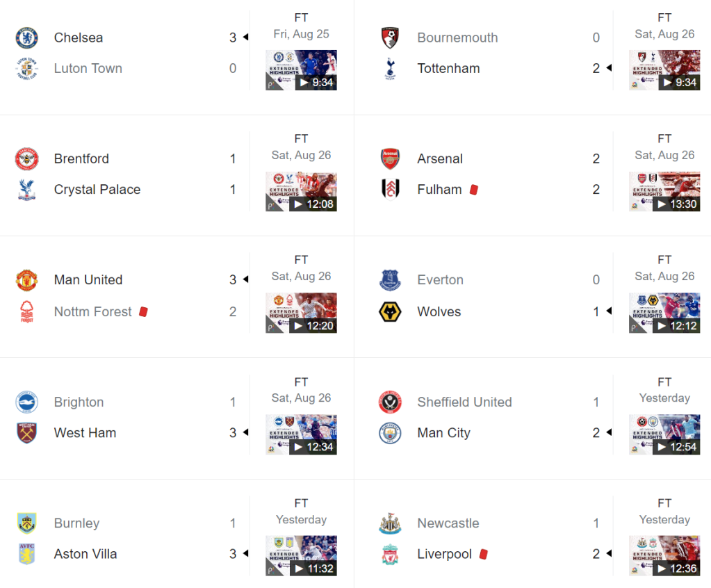Screen dimensions: 711x588
Task: Click Fulham's red card indicator
Action: pyautogui.click(x=474, y=189)
